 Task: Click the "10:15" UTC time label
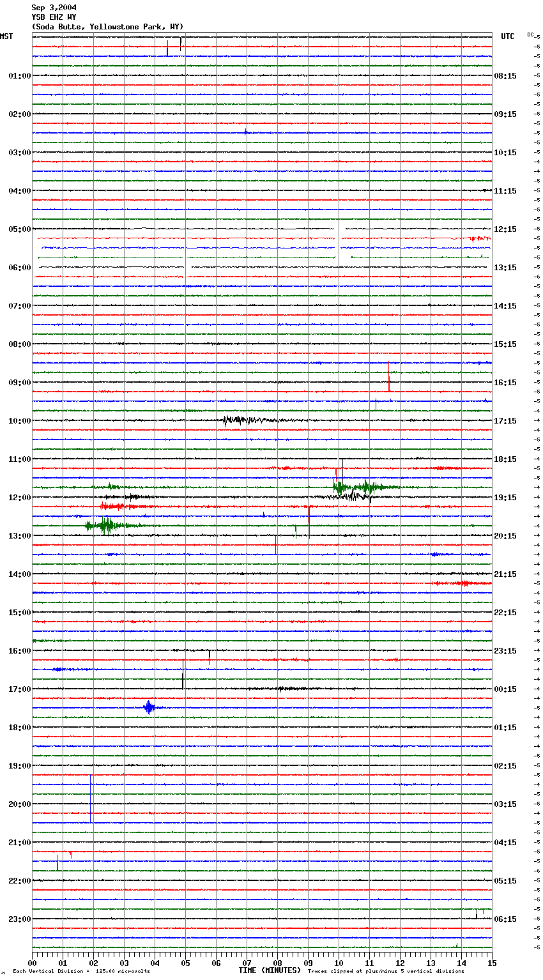point(505,153)
